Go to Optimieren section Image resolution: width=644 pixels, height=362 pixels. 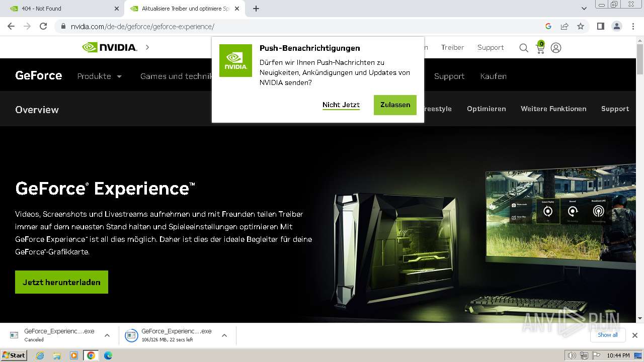tap(487, 109)
